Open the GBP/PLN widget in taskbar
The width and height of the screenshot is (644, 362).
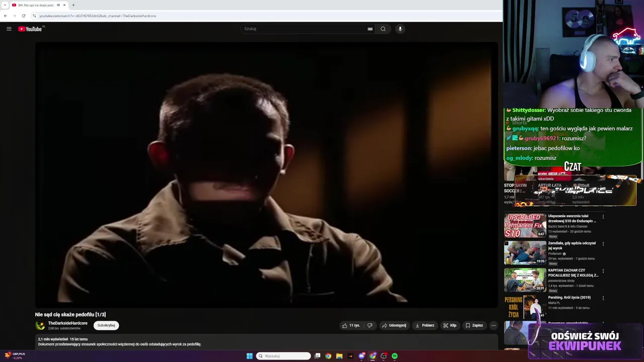(15, 355)
